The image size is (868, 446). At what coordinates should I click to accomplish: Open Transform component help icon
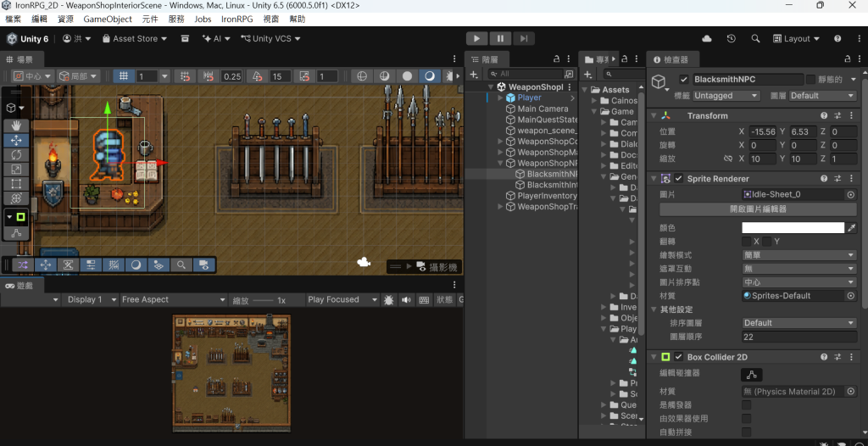[824, 116]
